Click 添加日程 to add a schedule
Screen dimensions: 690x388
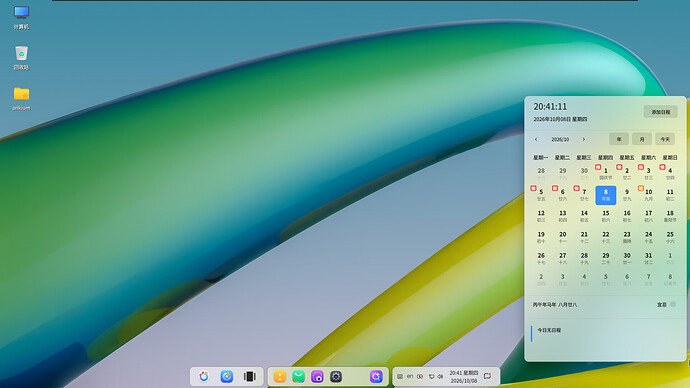[661, 112]
